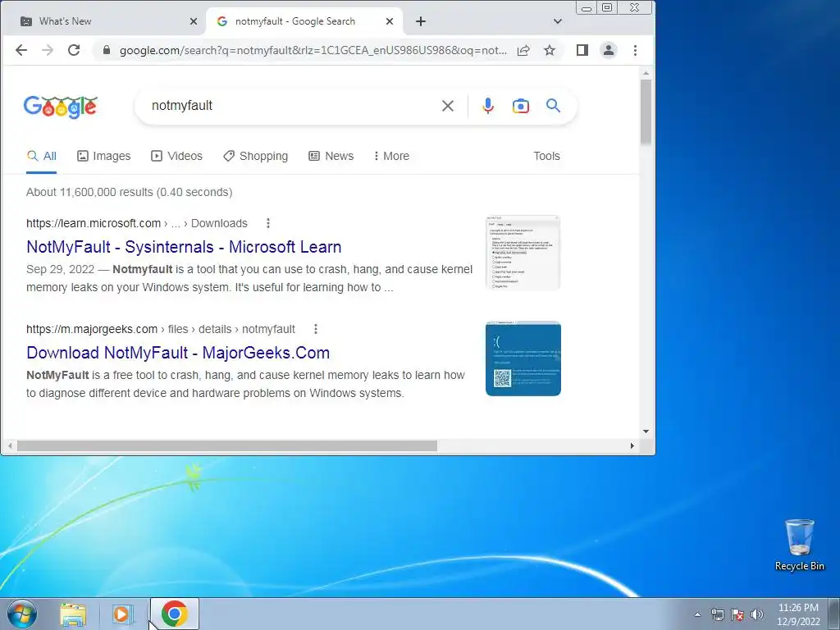Go back using Chrome's back arrow
Image resolution: width=840 pixels, height=630 pixels.
(21, 50)
